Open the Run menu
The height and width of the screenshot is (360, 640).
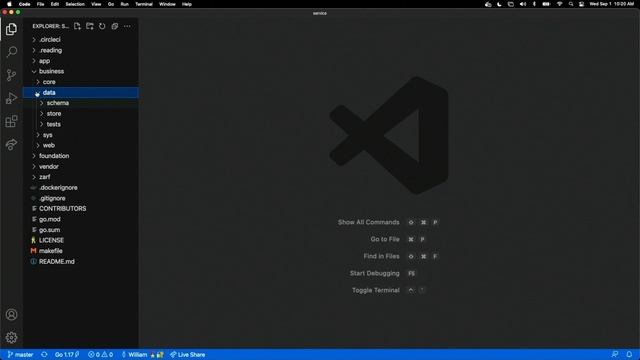pyautogui.click(x=124, y=4)
